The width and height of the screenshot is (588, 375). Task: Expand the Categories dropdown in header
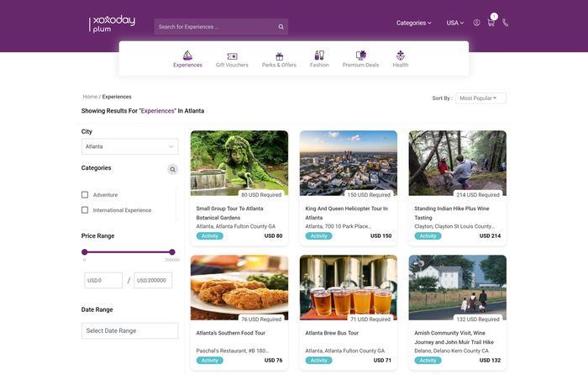pos(413,23)
